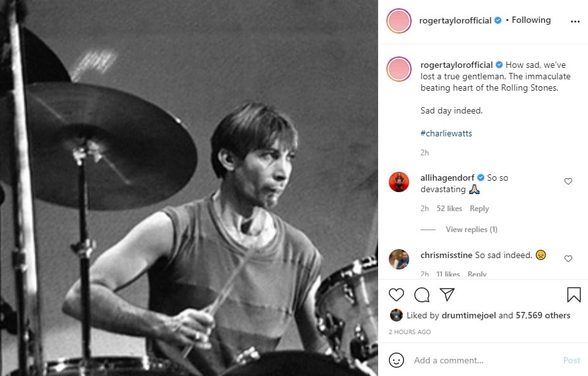
Task: Reply to allihagendorf's comment
Action: 479,209
